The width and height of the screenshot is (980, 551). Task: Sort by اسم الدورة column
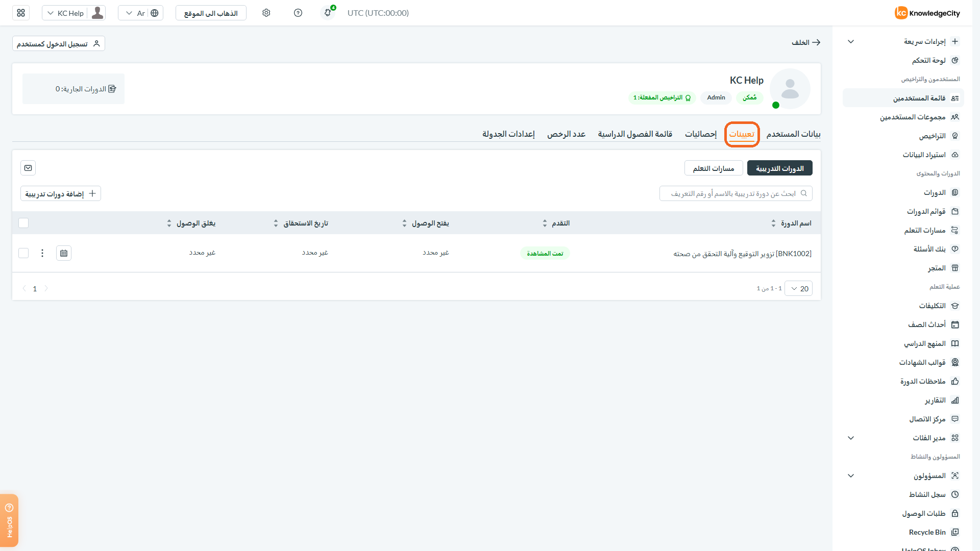click(792, 223)
